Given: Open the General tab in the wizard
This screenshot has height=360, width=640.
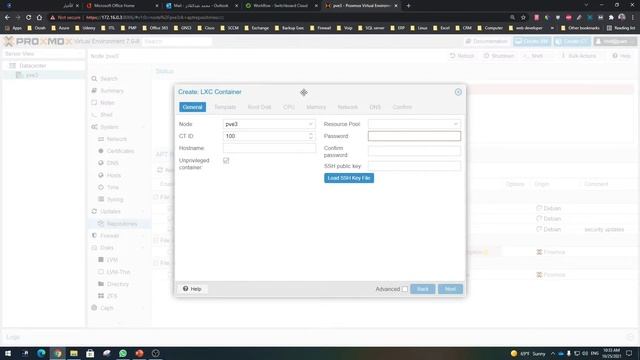Looking at the screenshot, I should click(192, 107).
